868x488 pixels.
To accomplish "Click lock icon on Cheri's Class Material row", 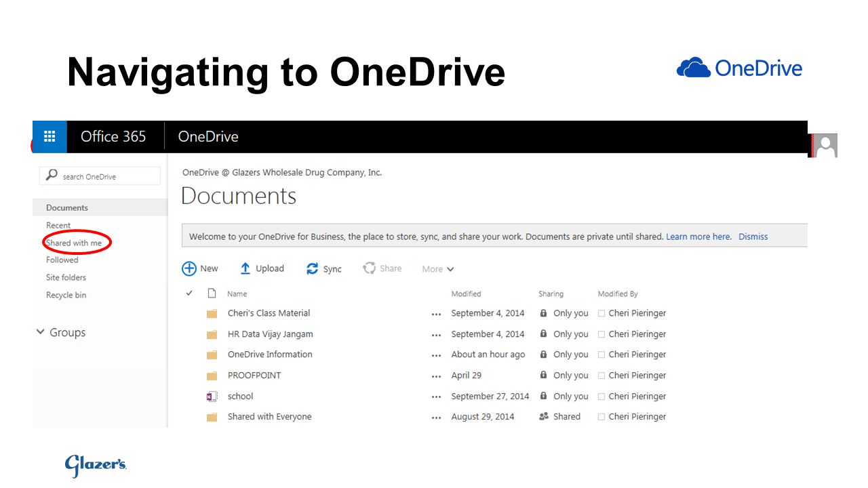I will point(543,313).
